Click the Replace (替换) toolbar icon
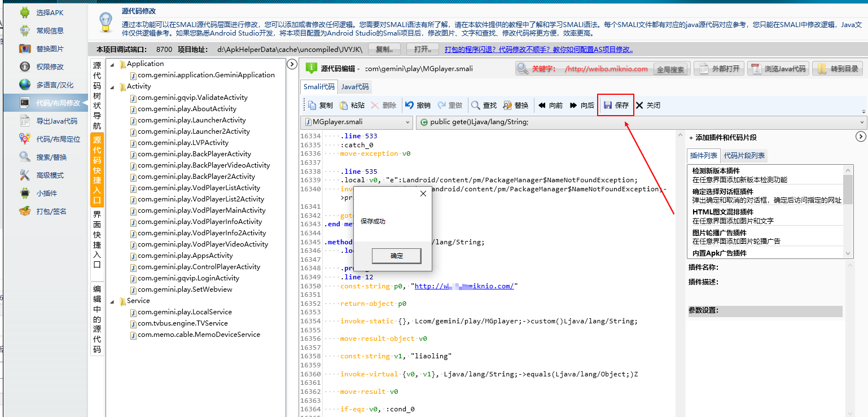The image size is (868, 417). (507, 106)
